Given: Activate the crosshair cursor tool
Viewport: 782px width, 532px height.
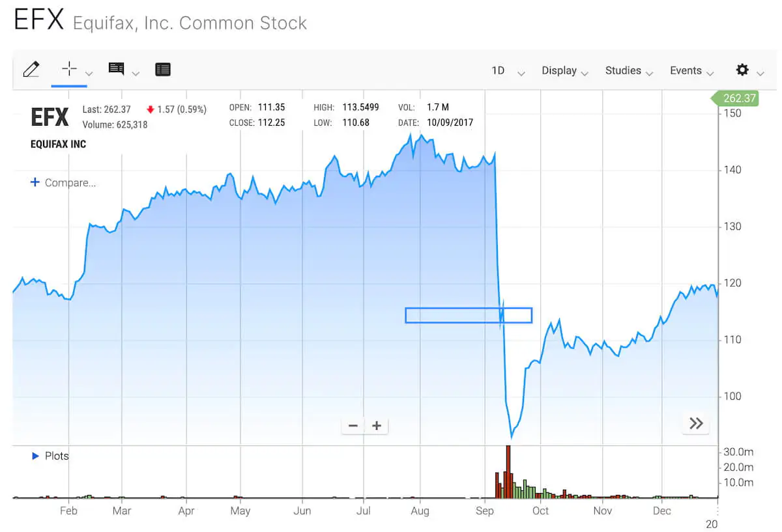Looking at the screenshot, I should 68,69.
